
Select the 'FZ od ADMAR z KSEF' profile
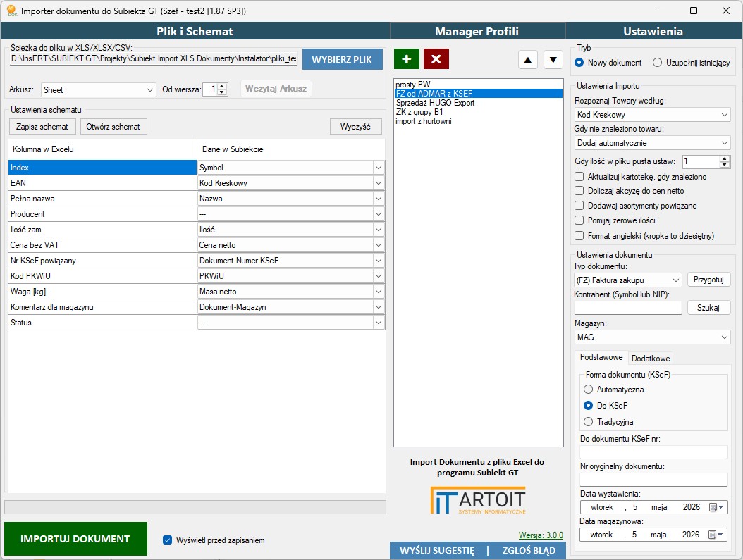pos(478,94)
